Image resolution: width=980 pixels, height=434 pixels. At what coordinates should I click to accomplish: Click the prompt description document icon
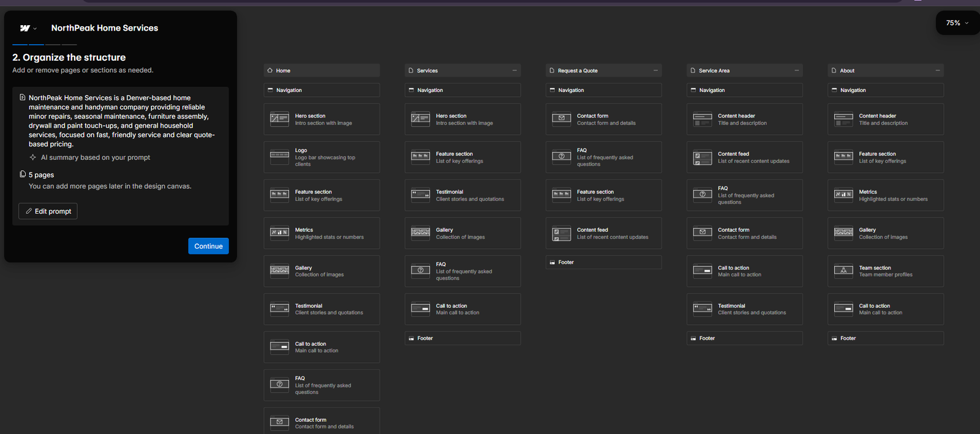pos(23,97)
